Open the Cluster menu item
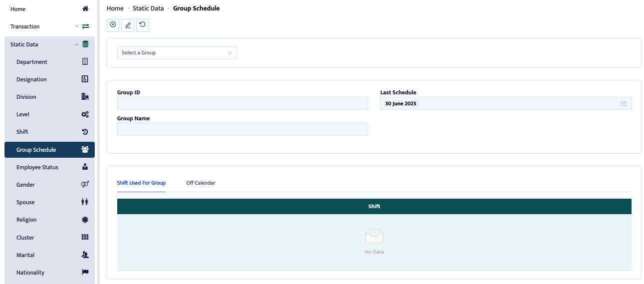Viewport: 644px width, 284px height. [x=49, y=238]
